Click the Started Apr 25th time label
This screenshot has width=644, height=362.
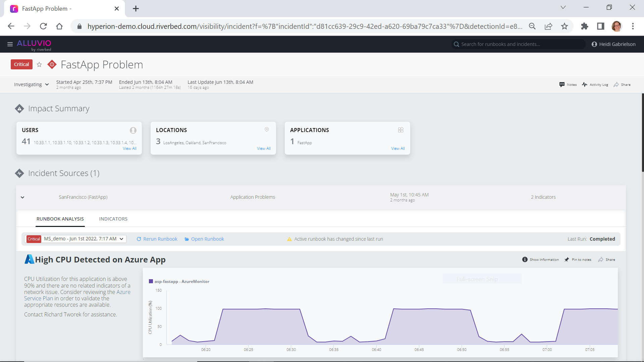click(x=84, y=82)
